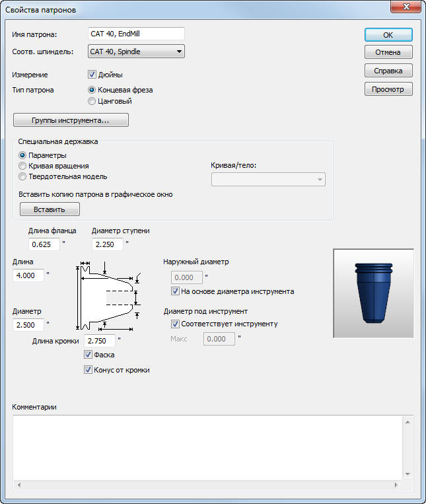Viewport: 426px width, 504px height.
Task: Click the Диаметр ступени field 2.250
Action: pyautogui.click(x=108, y=244)
